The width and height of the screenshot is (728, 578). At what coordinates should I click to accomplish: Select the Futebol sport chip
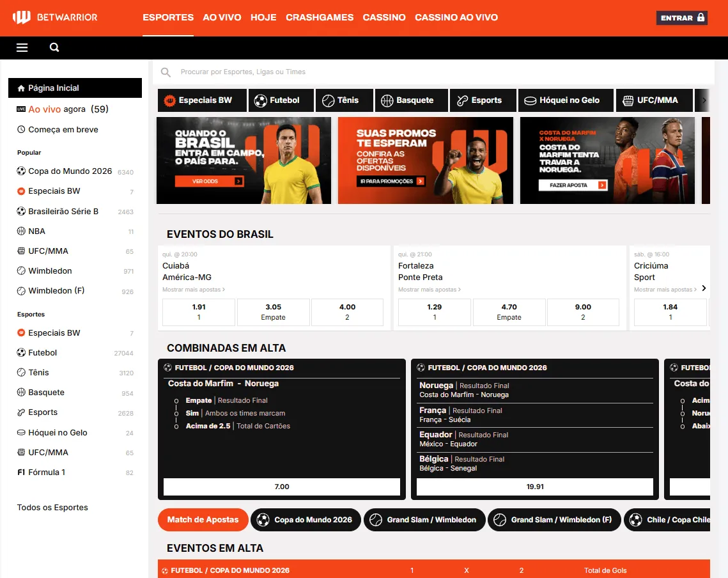[x=281, y=100]
